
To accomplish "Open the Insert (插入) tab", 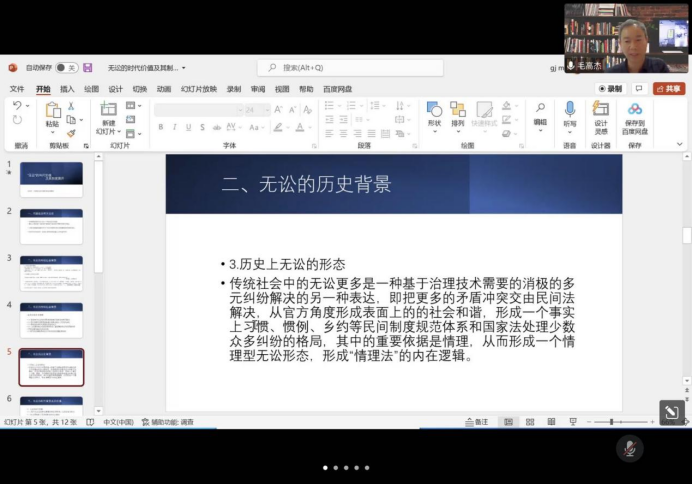I will (x=67, y=88).
